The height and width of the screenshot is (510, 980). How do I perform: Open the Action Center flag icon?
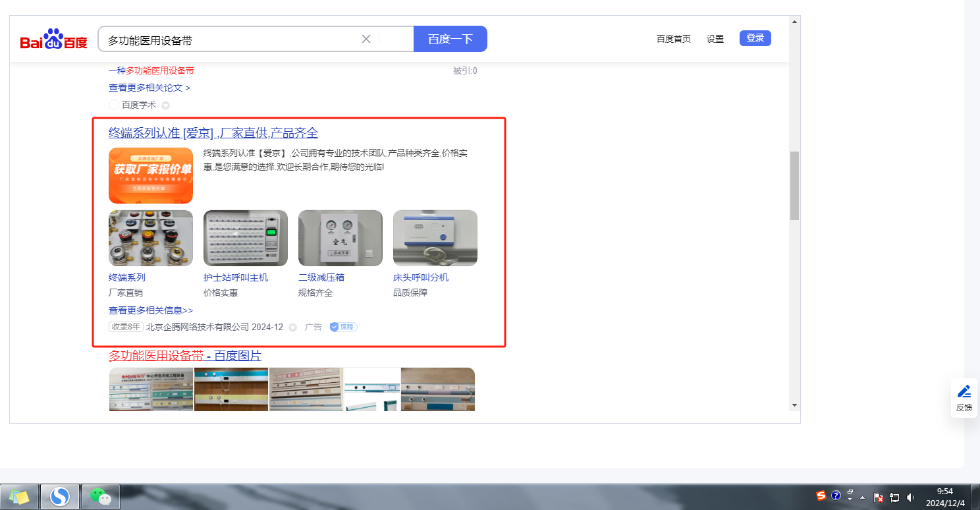coord(879,497)
